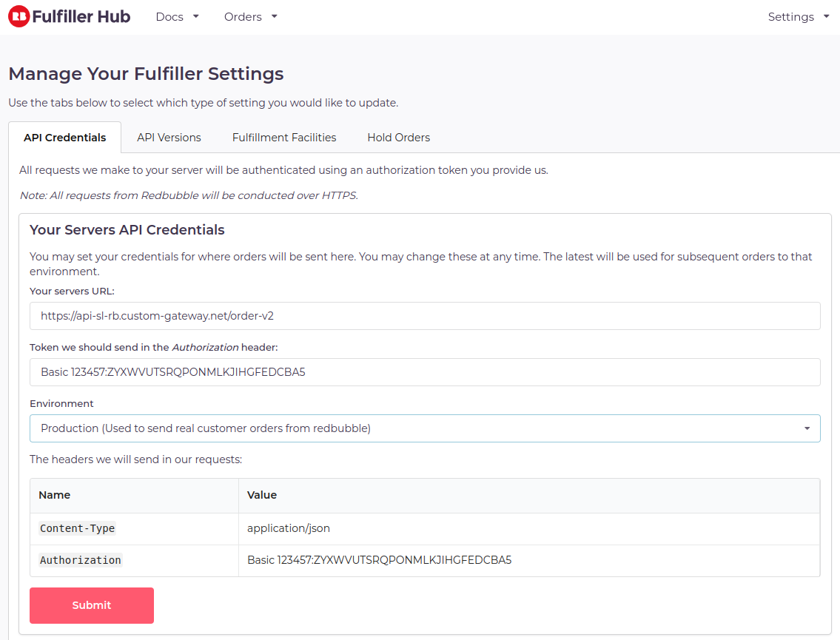Focus the Authorization token input field

425,372
